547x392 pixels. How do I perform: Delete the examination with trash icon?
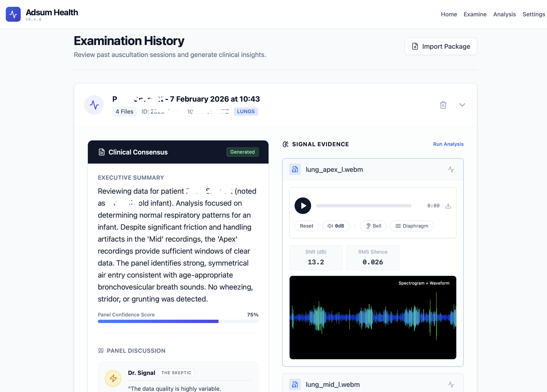click(x=443, y=105)
